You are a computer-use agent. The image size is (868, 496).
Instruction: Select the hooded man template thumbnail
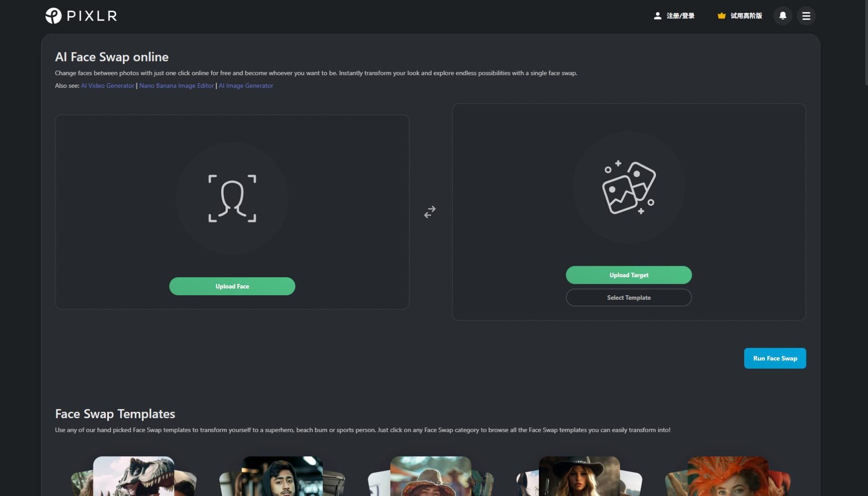282,476
